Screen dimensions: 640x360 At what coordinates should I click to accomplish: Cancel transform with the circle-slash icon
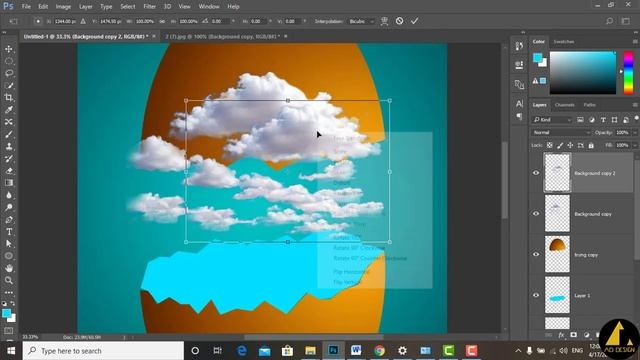(x=399, y=21)
